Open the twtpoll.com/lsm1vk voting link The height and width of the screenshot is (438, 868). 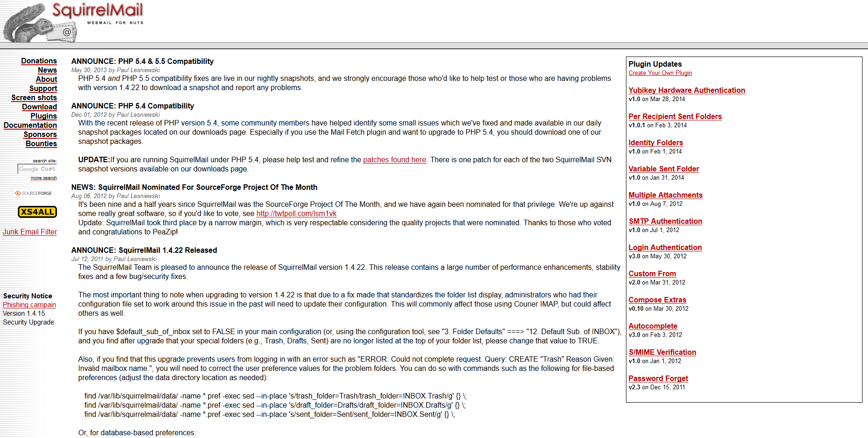[x=296, y=214]
